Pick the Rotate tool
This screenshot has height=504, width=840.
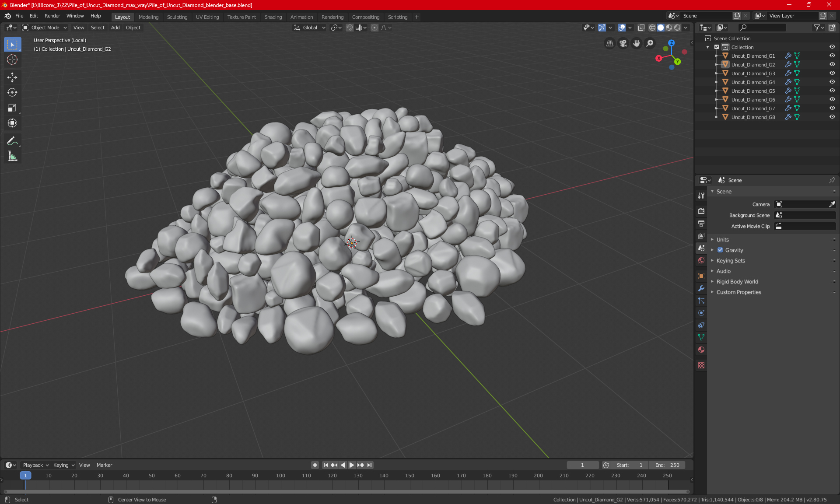(12, 92)
